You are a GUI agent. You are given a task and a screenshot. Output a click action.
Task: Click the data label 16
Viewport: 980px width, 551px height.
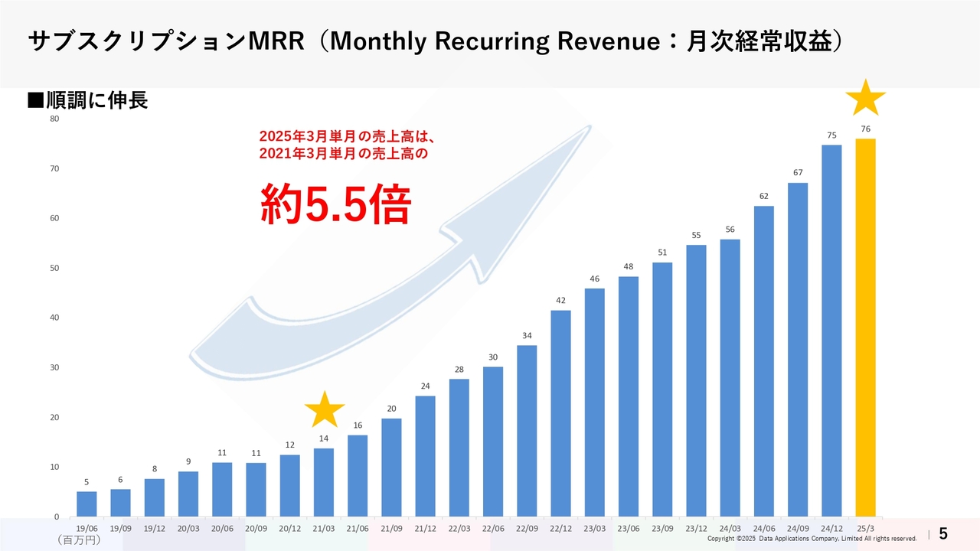358,425
